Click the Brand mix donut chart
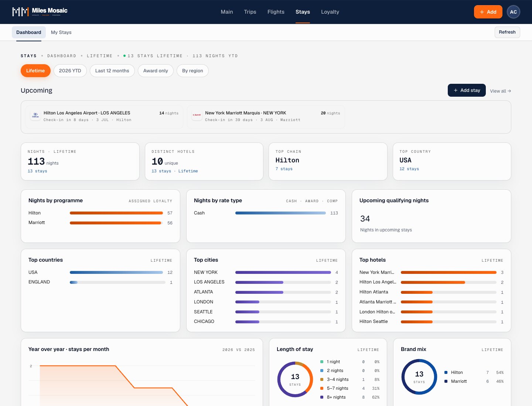The height and width of the screenshot is (406, 532). 419,377
